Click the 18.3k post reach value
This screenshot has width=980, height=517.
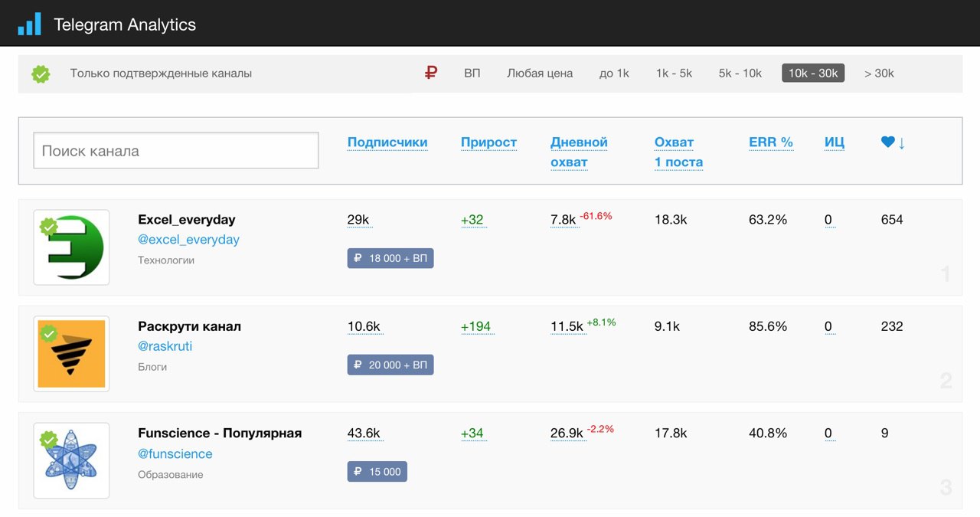(x=671, y=220)
